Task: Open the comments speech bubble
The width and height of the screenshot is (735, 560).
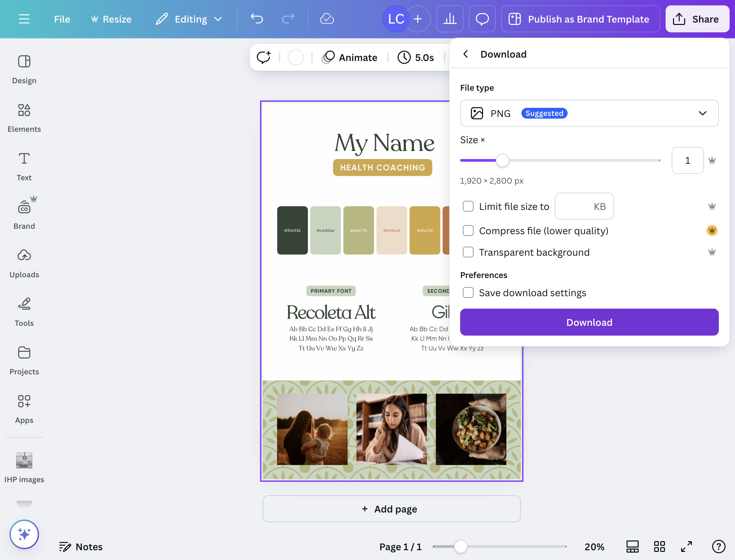Action: (x=482, y=19)
